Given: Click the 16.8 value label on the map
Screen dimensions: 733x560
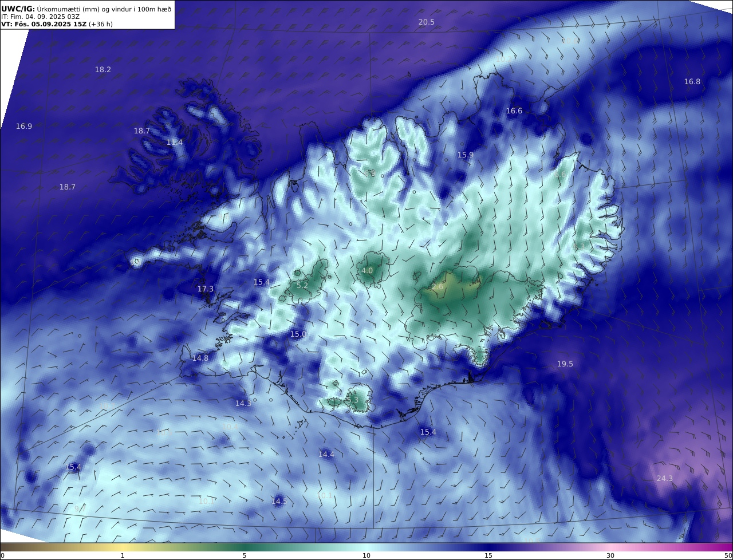Looking at the screenshot, I should click(692, 81).
